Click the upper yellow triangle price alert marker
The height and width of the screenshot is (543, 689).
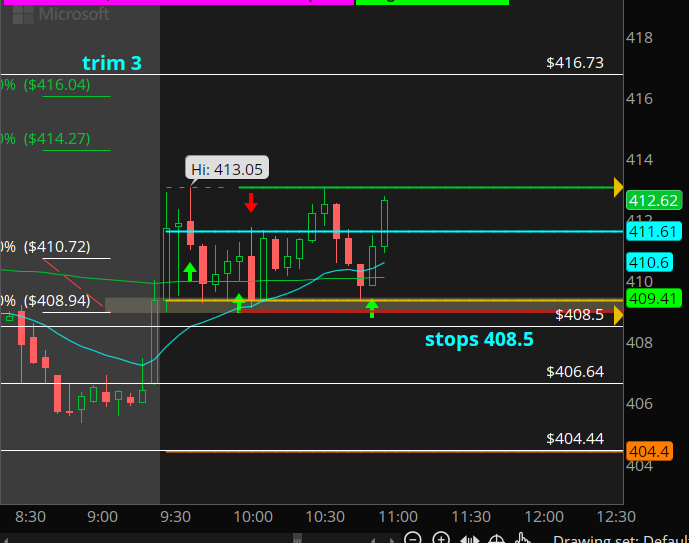618,188
